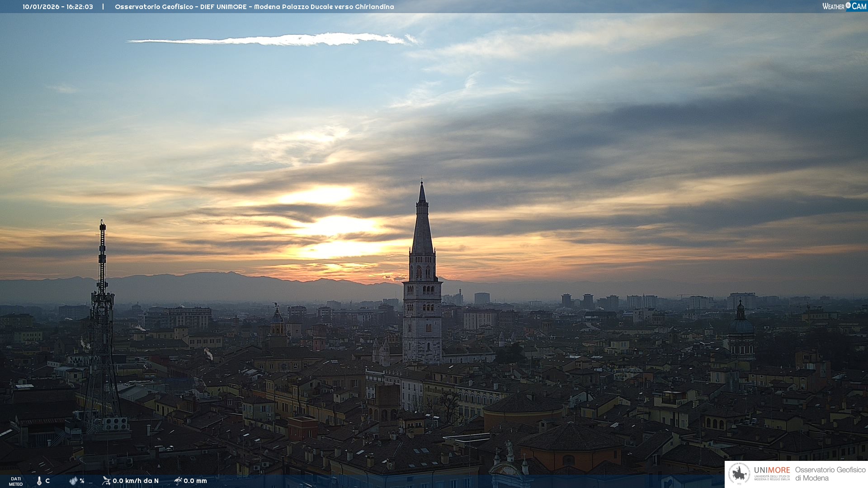Image resolution: width=868 pixels, height=488 pixels.
Task: Click the humidity water drops icon
Action: (x=73, y=481)
